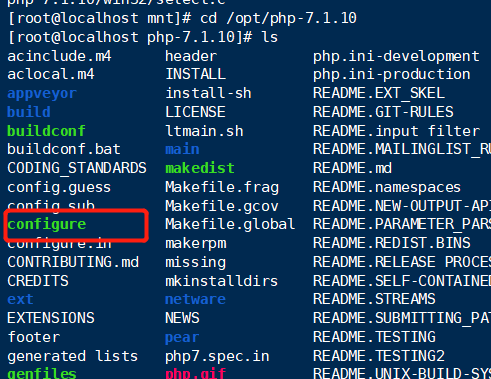The image size is (491, 379).
Task: Click php.ini-production file name
Action: click(392, 75)
